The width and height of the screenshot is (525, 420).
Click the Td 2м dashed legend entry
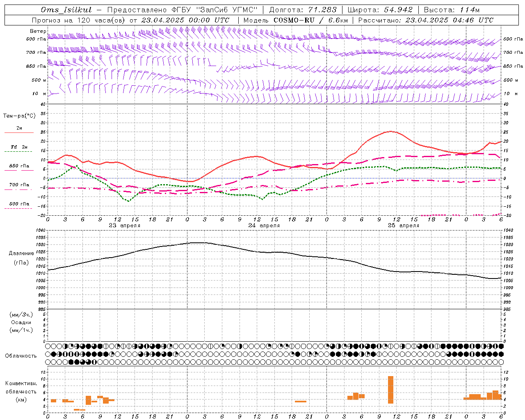(19, 147)
